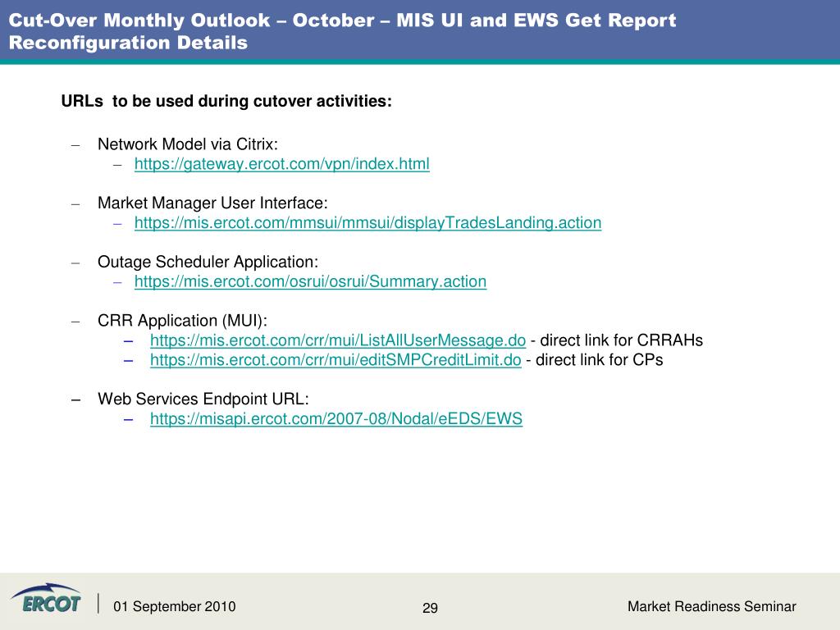The width and height of the screenshot is (840, 630).
Task: Select 'Network Model via Citrix:' label
Action: click(x=188, y=144)
